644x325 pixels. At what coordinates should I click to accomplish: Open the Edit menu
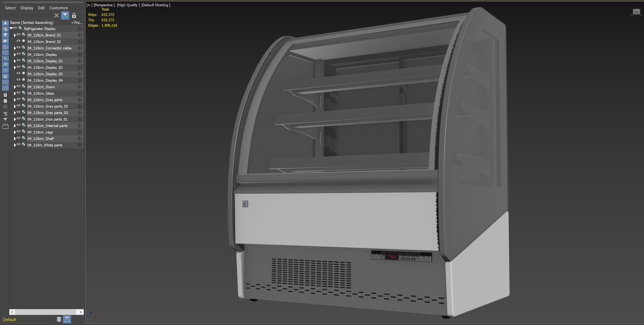[41, 8]
